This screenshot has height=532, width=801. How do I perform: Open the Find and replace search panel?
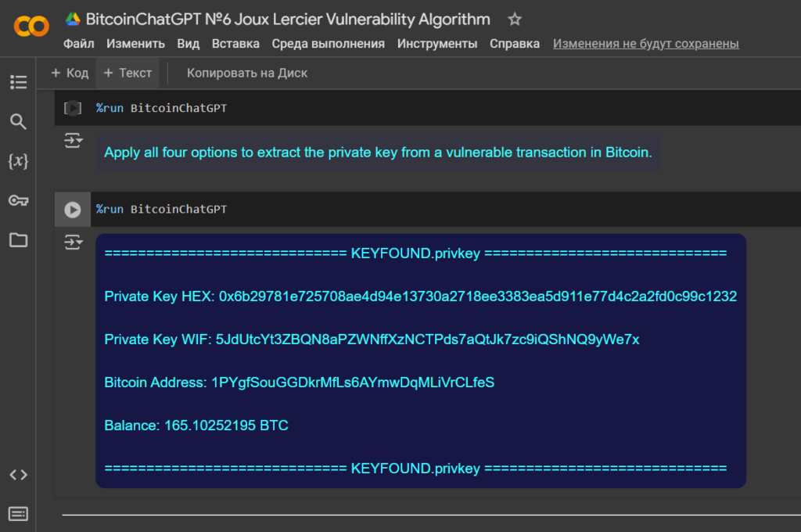click(19, 121)
